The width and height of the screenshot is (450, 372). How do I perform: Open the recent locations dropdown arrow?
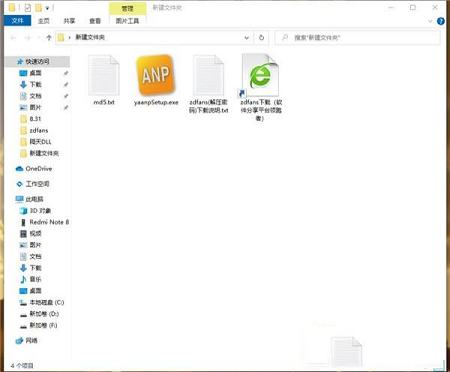pyautogui.click(x=39, y=38)
